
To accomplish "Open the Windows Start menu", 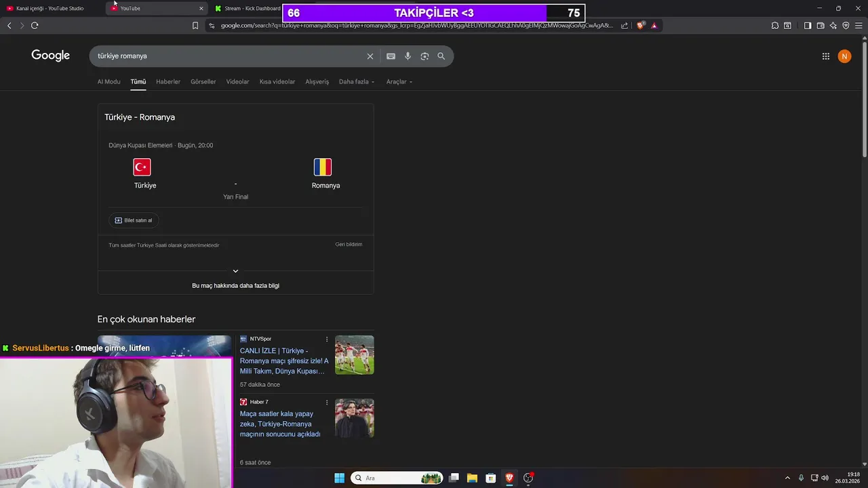I will (x=339, y=478).
